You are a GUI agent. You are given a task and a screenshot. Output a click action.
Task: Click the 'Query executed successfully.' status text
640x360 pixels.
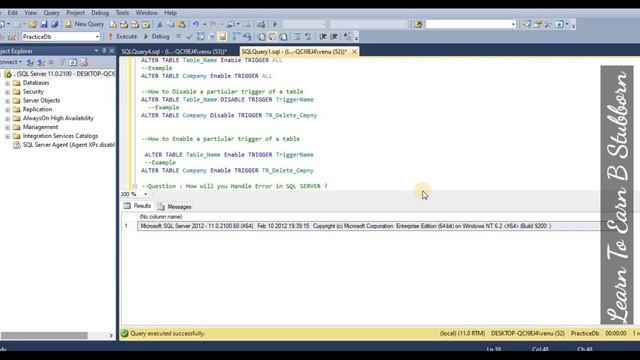[167, 333]
